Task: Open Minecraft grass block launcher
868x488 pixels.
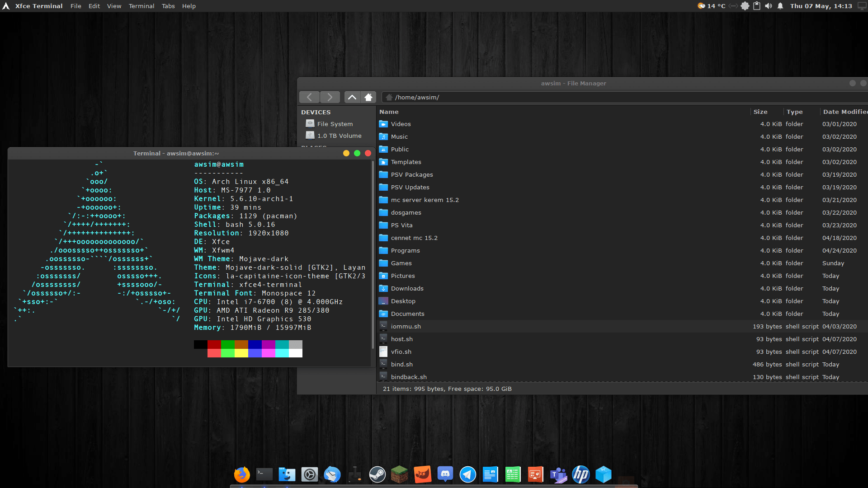Action: pos(400,474)
